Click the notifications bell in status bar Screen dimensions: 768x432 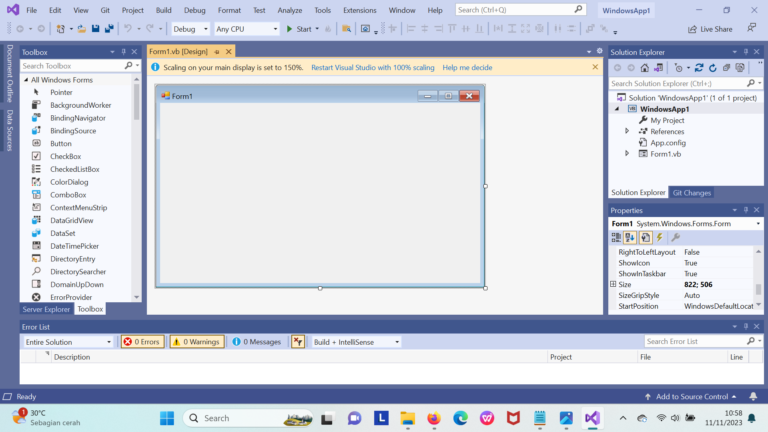(x=753, y=396)
